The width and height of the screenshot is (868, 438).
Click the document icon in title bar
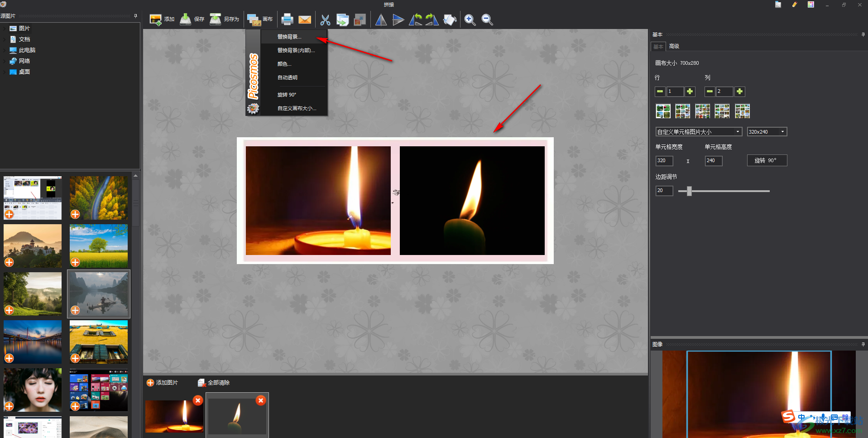[x=778, y=5]
